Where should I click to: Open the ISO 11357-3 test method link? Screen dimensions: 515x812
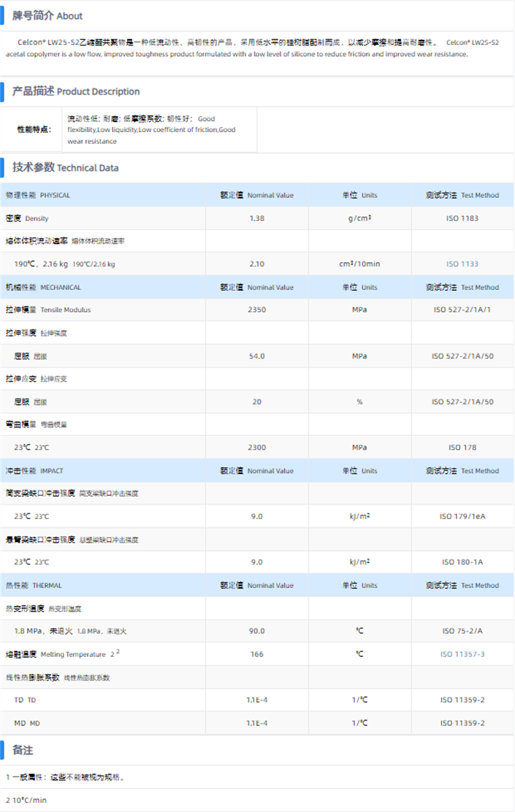pos(464,654)
